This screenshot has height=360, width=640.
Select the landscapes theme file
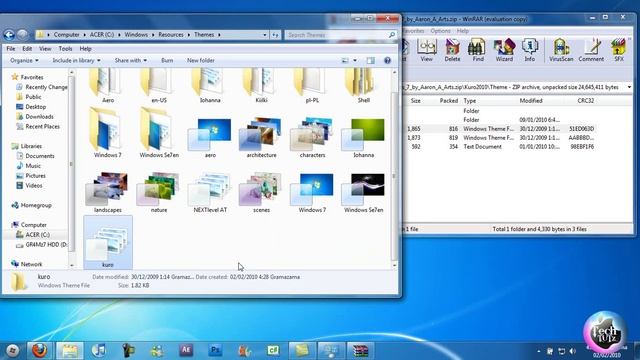click(108, 193)
